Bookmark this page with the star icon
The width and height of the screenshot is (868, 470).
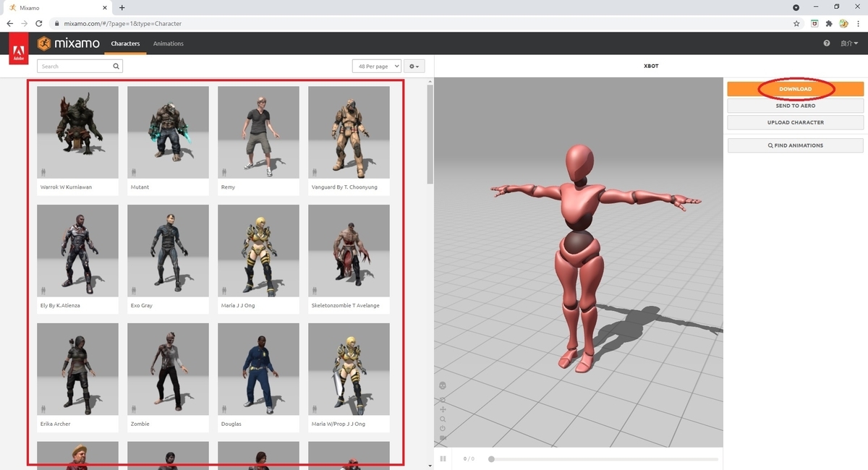tap(796, 23)
